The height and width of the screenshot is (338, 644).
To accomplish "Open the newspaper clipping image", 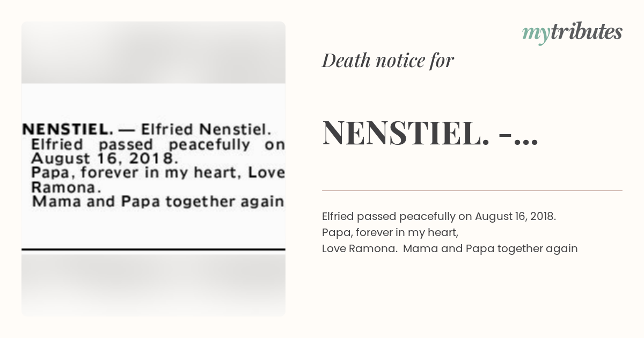I will coord(153,169).
